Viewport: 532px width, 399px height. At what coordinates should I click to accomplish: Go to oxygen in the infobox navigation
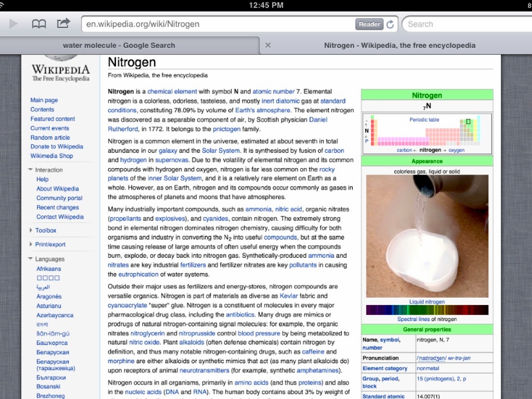click(456, 150)
